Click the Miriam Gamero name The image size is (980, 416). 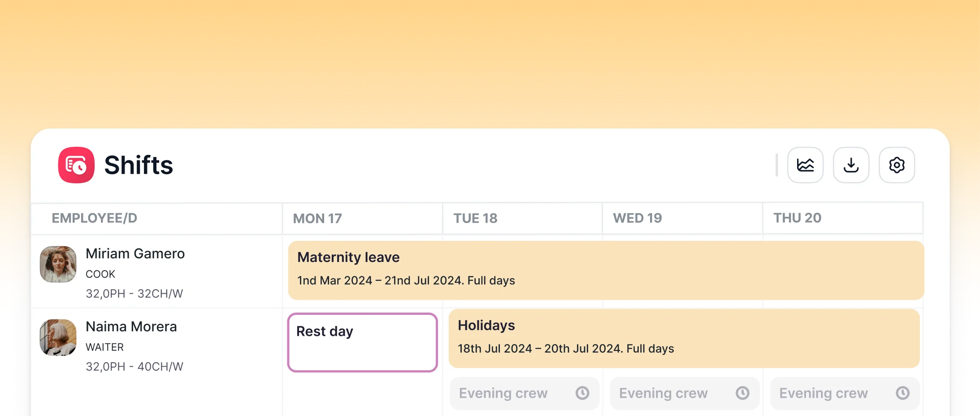pos(135,253)
